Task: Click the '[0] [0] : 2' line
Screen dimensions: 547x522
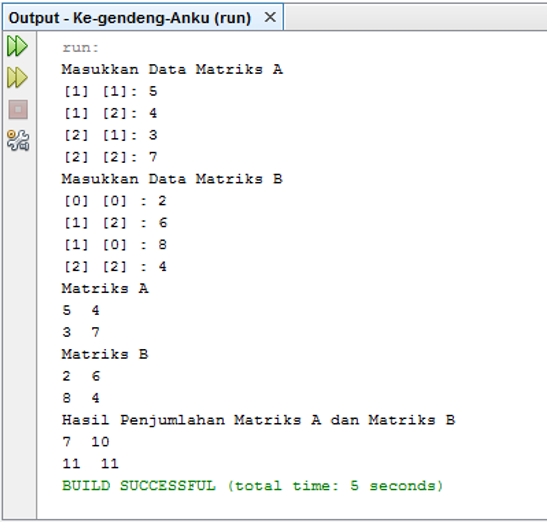Action: tap(115, 201)
